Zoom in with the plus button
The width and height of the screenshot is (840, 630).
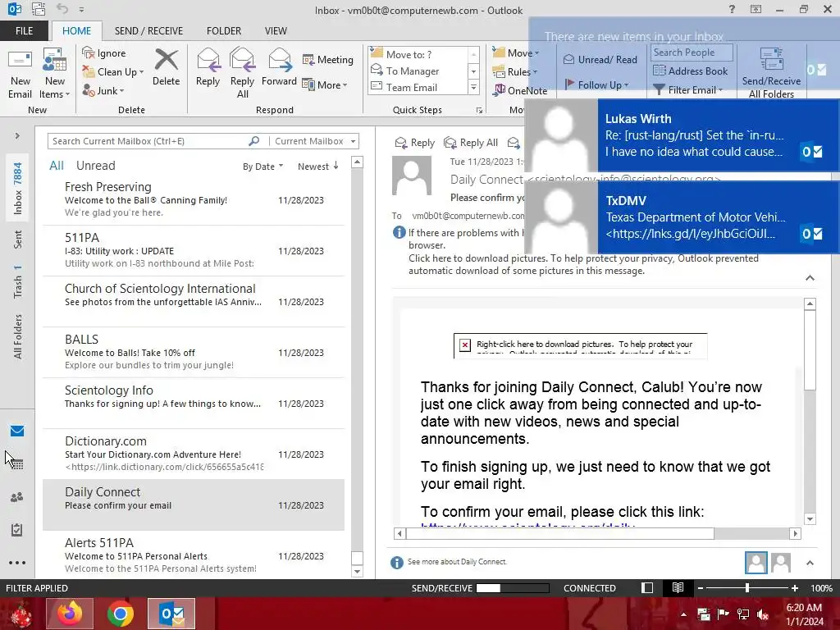click(x=794, y=587)
